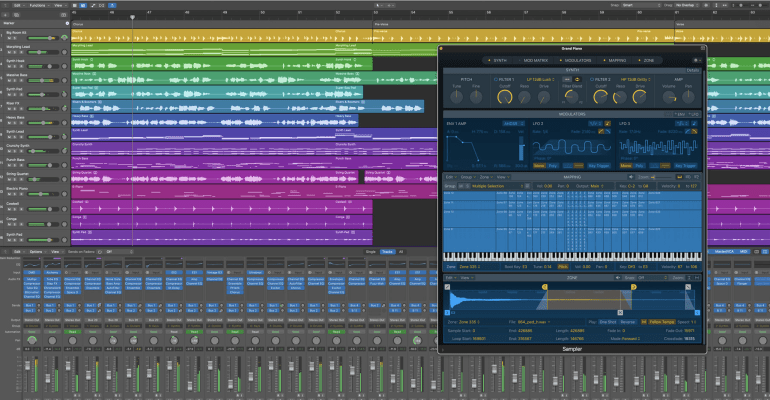Click Flex show/hide icon in Tracks toolbar
Screen dimensions: 770x400
pos(101,5)
